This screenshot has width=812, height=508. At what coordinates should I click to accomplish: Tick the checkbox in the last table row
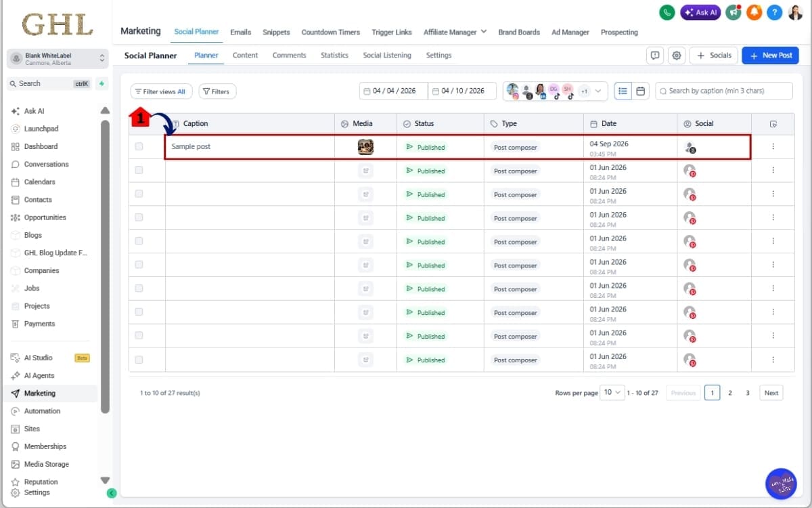139,359
